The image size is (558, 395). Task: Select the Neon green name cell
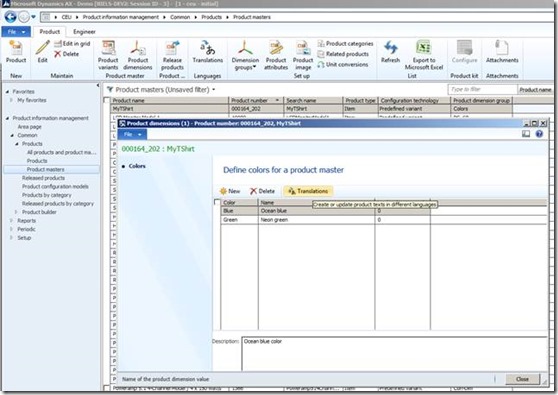click(x=316, y=220)
